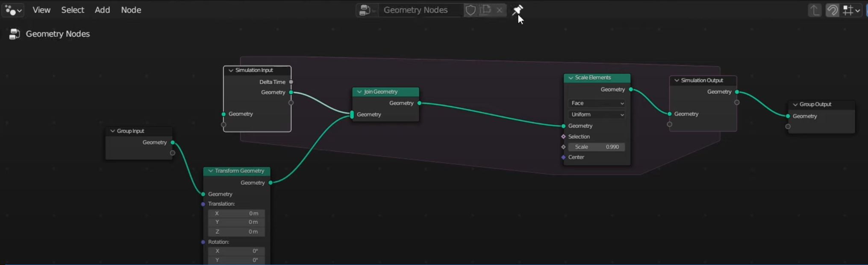Click the Rotation X 0° field
This screenshot has height=265, width=868.
click(236, 251)
